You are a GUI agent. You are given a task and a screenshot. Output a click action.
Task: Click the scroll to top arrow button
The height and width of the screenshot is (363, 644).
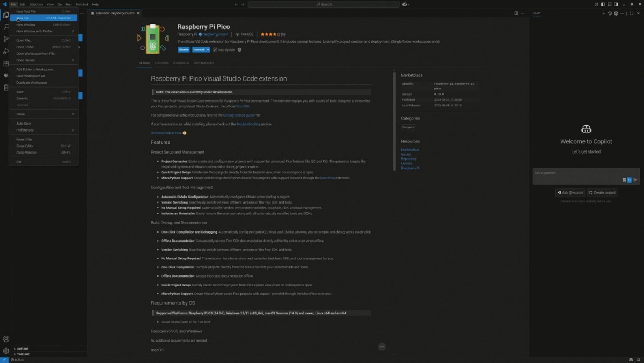pyautogui.click(x=382, y=346)
